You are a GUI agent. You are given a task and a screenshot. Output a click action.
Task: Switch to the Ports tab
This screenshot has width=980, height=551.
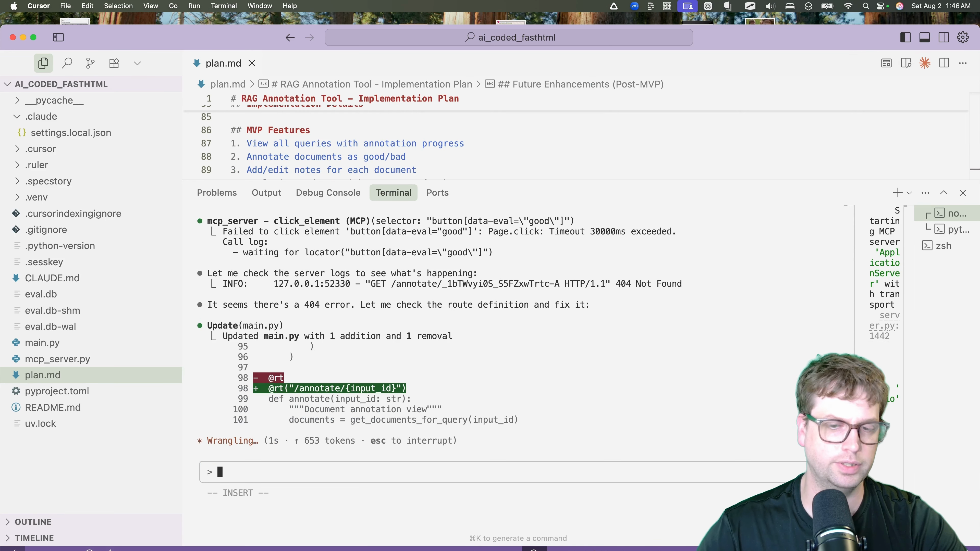437,192
